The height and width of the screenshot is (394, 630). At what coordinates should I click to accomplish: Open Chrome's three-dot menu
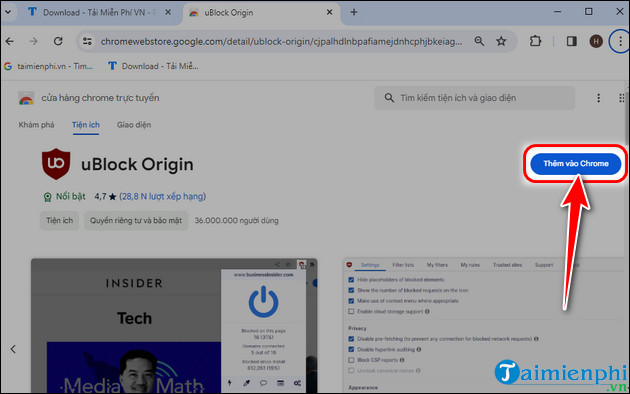point(620,41)
